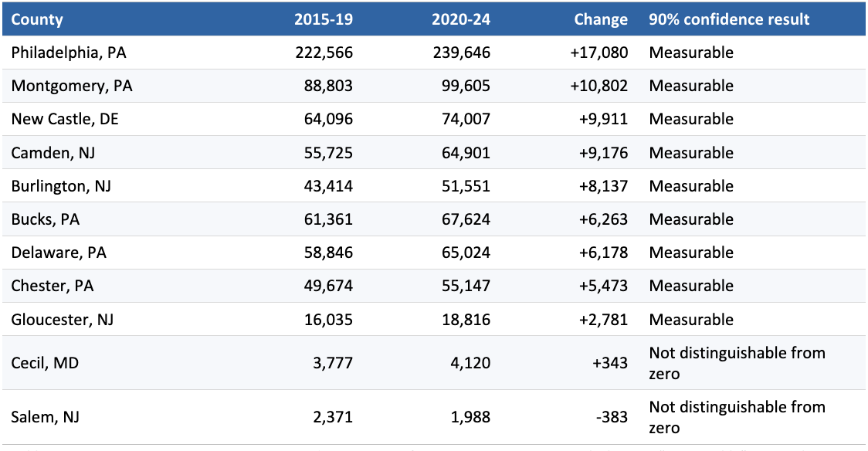Viewport: 868px width, 451px height.
Task: Select the Camden, NJ county cell
Action: tap(53, 153)
